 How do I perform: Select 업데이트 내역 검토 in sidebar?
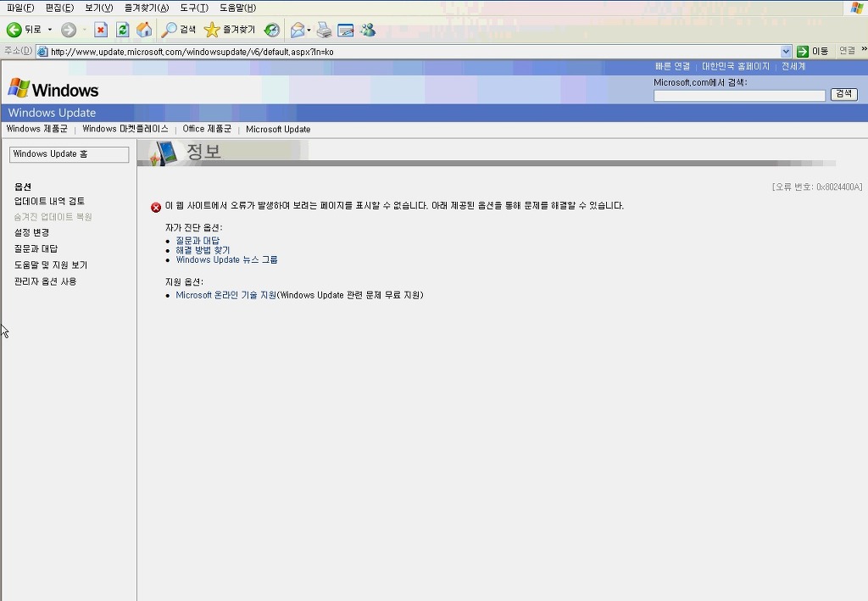pos(49,202)
